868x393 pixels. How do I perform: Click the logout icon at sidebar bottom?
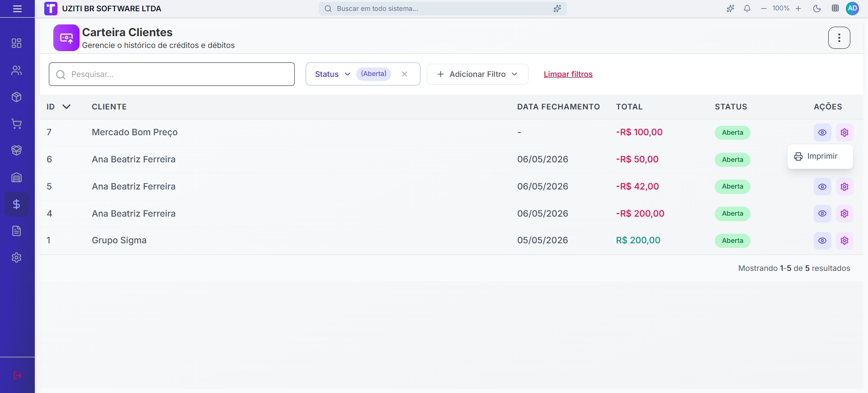(x=17, y=375)
